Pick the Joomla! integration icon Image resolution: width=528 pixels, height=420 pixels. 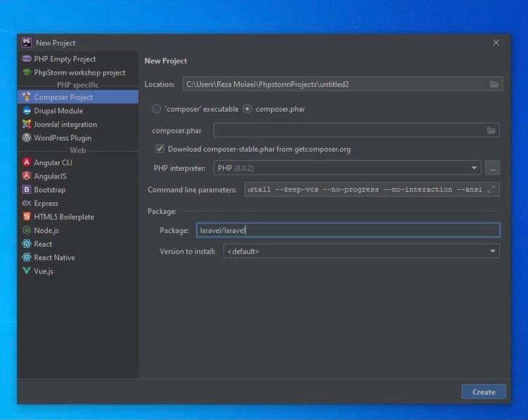(27, 125)
